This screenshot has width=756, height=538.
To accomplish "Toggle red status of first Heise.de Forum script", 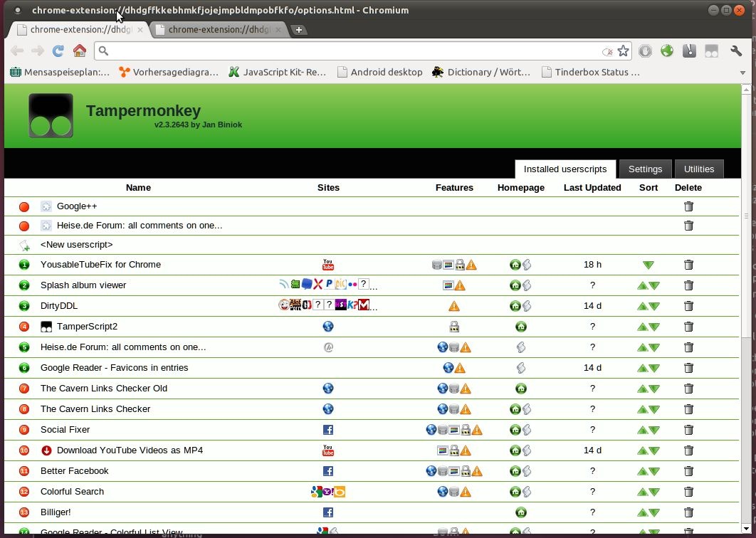I will pos(24,226).
